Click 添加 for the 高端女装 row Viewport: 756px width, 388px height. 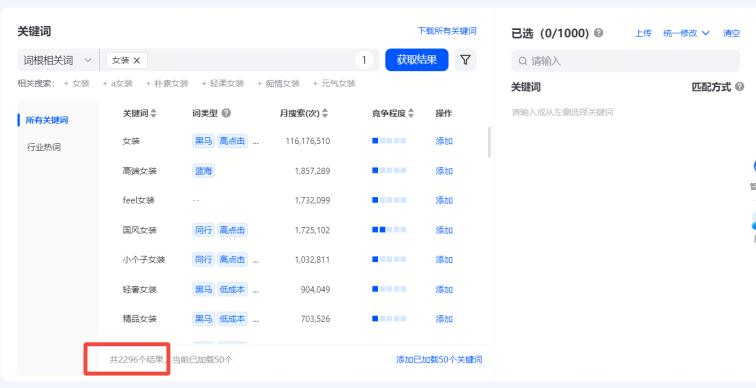tap(444, 171)
